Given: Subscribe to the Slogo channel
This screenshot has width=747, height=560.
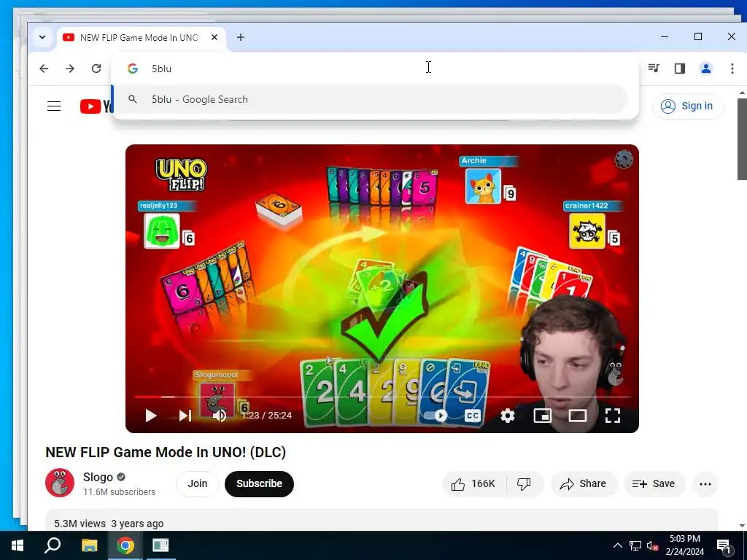Looking at the screenshot, I should 259,484.
